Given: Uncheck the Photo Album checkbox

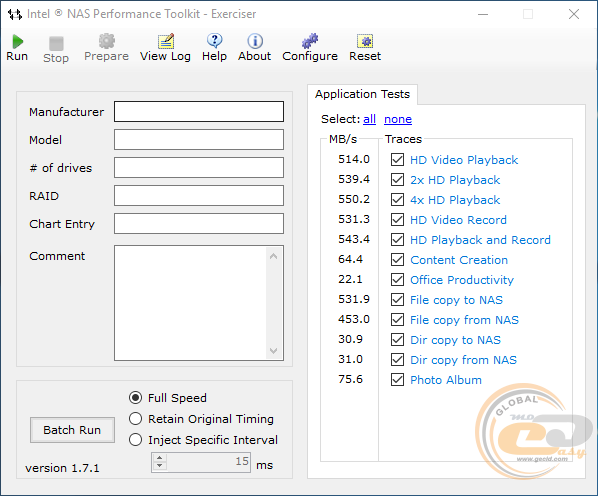Looking at the screenshot, I should 397,379.
